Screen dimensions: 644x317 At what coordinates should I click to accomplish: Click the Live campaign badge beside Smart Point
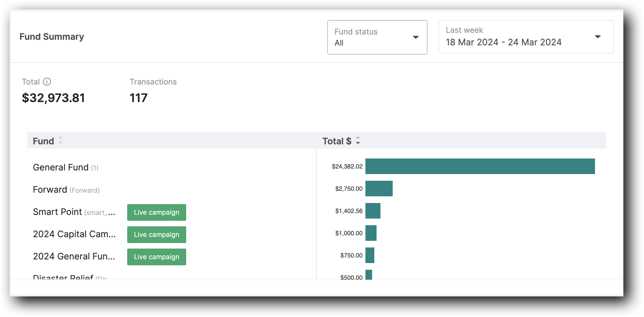156,212
